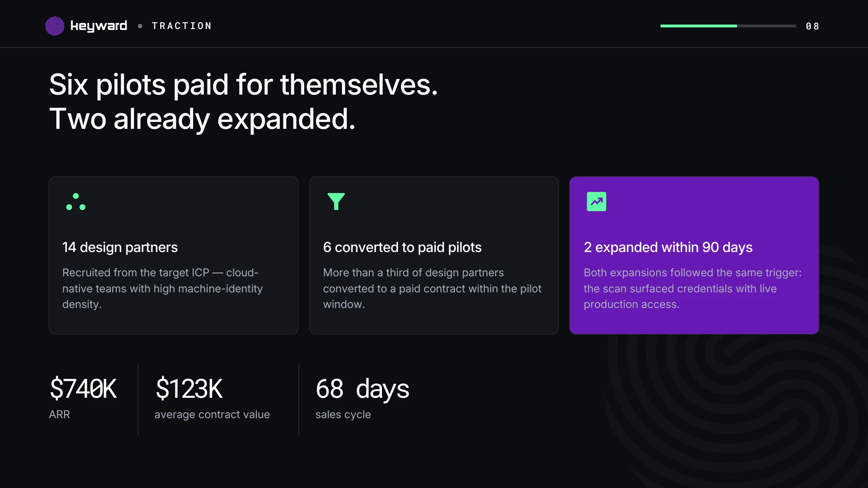
Task: Click the 'Both expansions followed the same trigger' text
Action: click(x=693, y=288)
